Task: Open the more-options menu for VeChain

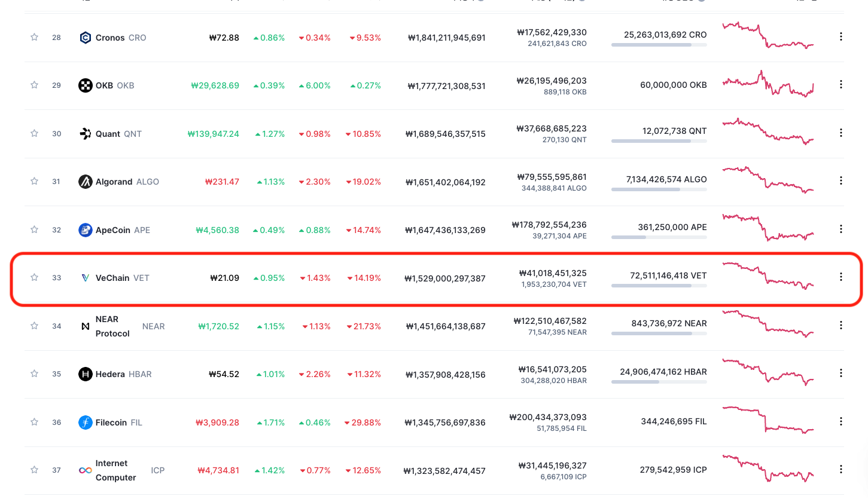Action: [841, 277]
